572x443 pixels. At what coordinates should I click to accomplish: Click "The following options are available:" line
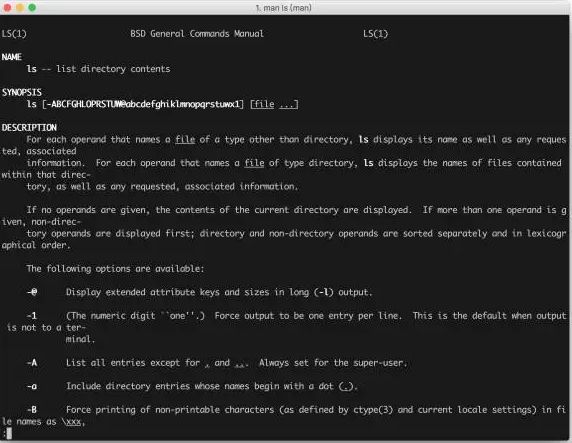tap(115, 269)
